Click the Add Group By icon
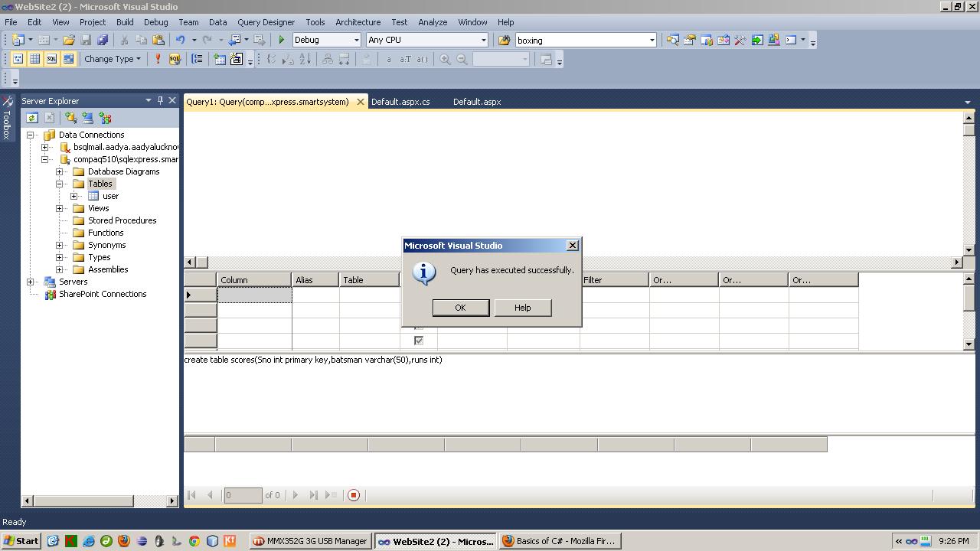This screenshot has width=980, height=551. 197,59
